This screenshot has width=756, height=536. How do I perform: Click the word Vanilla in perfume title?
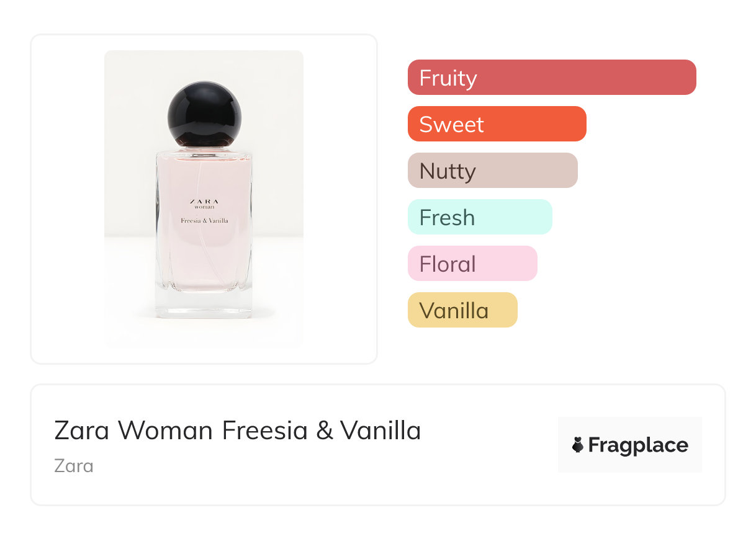click(x=380, y=431)
